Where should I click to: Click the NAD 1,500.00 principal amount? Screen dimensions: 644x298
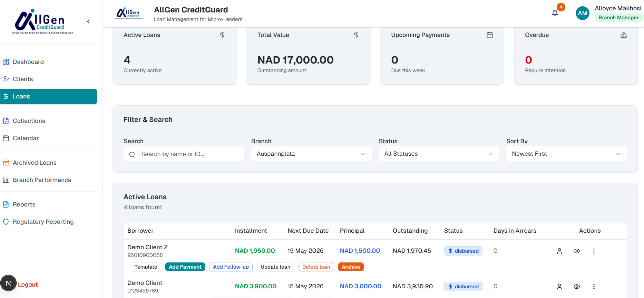(360, 251)
